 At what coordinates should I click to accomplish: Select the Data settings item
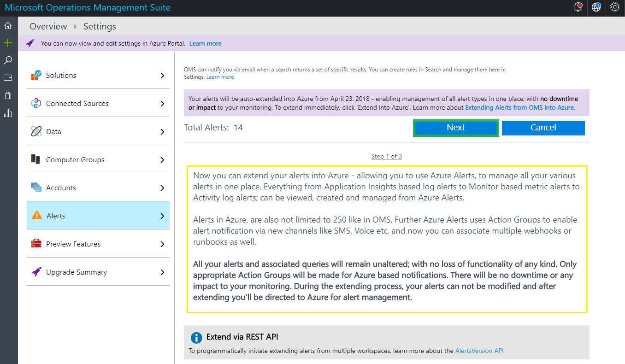[x=98, y=131]
